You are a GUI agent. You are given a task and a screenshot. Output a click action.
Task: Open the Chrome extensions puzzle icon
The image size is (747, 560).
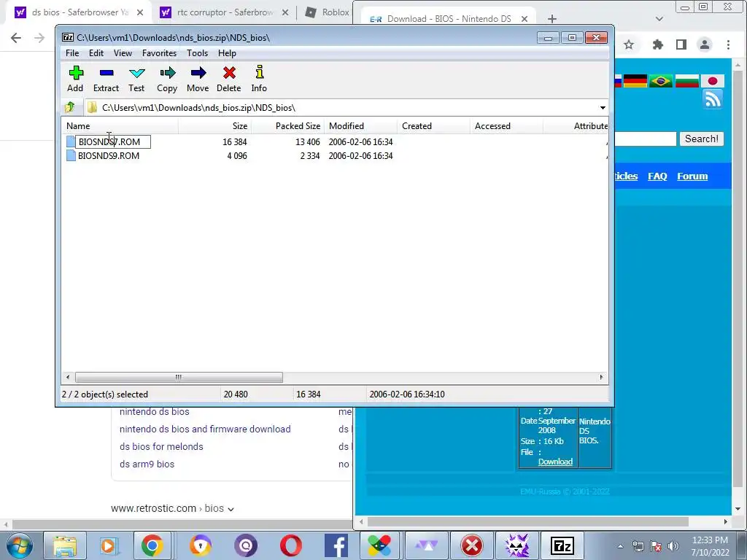[x=658, y=44]
